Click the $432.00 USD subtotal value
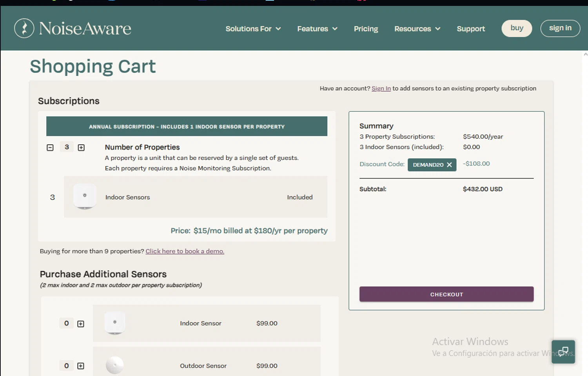This screenshot has height=376, width=588. click(x=483, y=189)
